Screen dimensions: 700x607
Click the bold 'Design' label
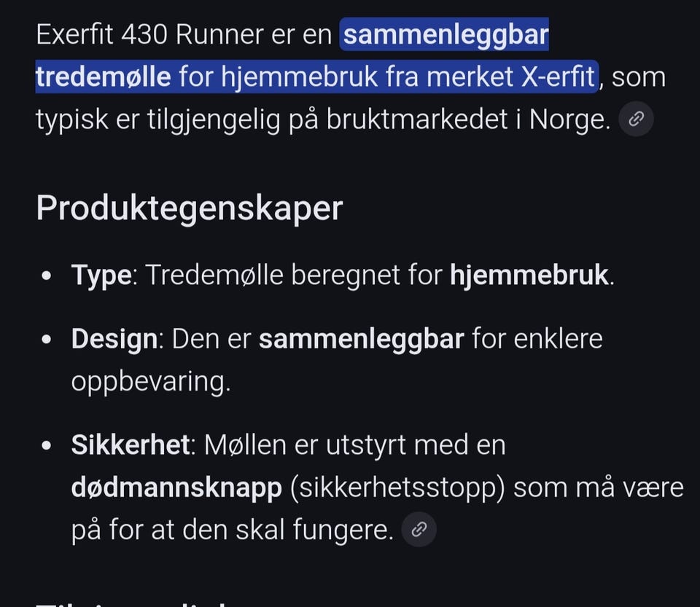(x=114, y=340)
